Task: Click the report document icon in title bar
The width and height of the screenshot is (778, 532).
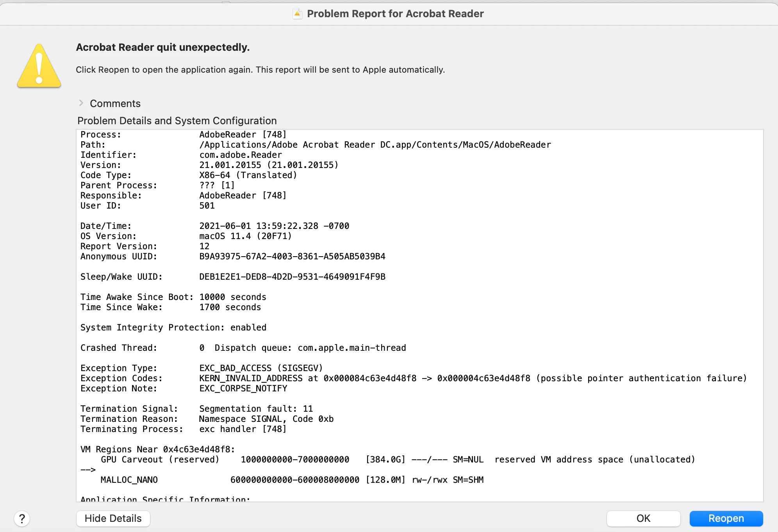Action: click(297, 14)
